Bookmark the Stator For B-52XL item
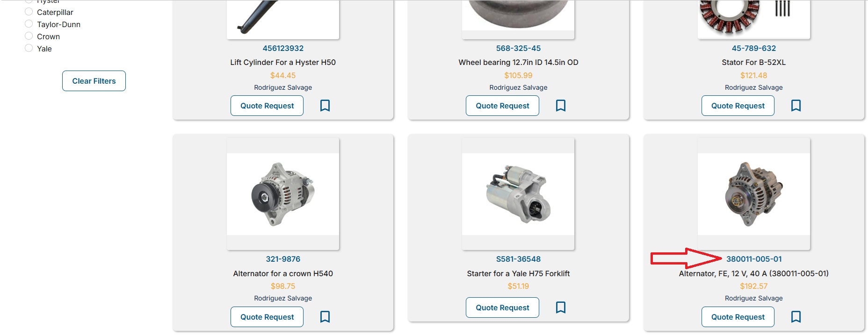The height and width of the screenshot is (336, 868). click(796, 106)
